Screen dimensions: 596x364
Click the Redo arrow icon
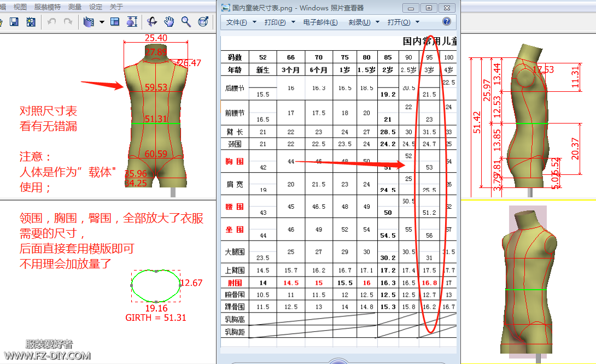tap(68, 22)
